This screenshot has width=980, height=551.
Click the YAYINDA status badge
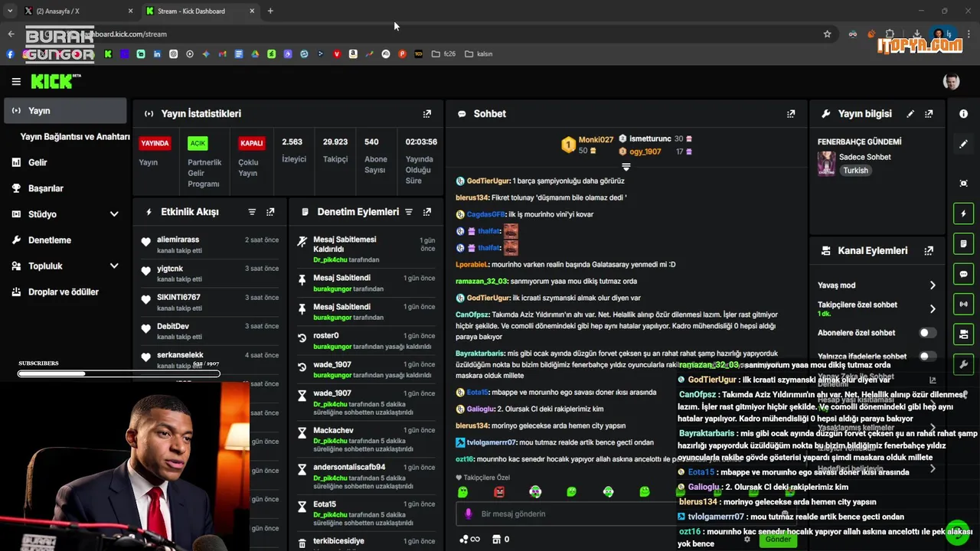(155, 143)
